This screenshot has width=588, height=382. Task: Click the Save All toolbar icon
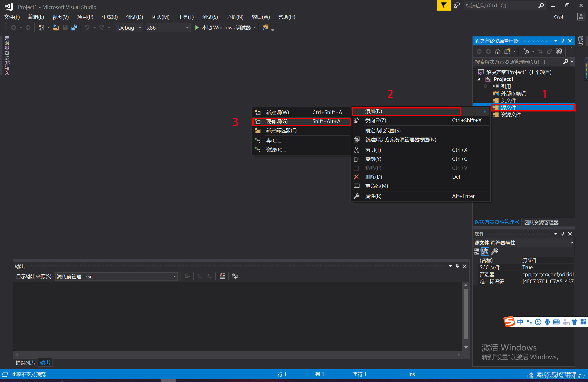(74, 27)
